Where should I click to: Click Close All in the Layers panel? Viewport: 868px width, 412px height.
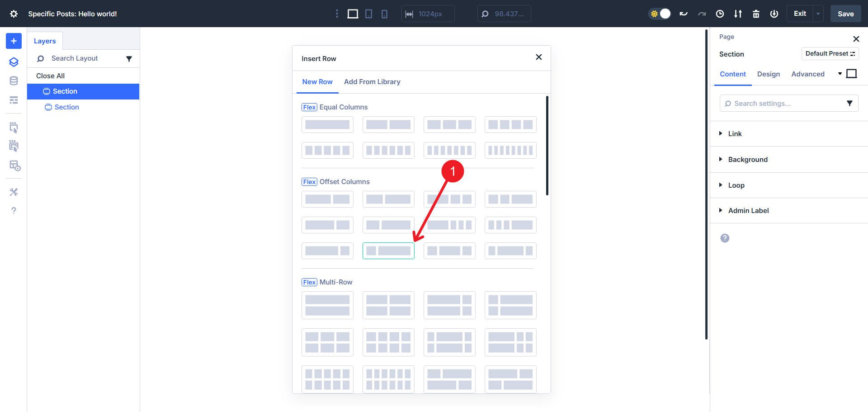pos(50,76)
